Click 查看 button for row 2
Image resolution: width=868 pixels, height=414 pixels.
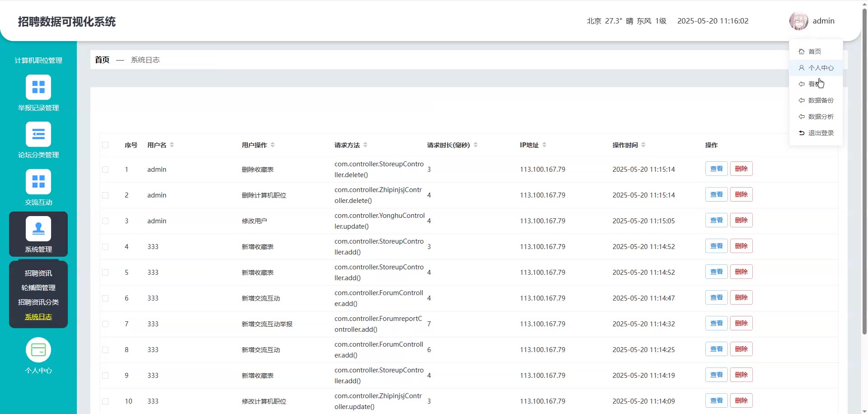pyautogui.click(x=716, y=195)
